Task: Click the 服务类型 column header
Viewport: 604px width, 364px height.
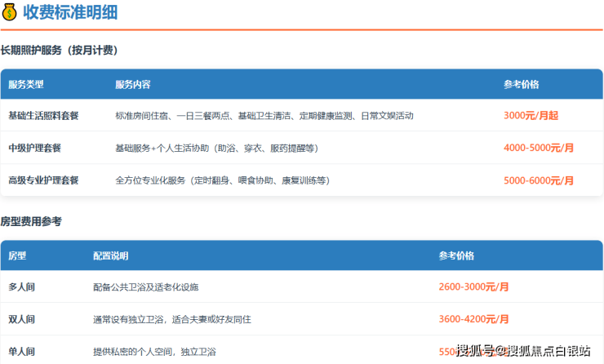Action: [x=26, y=84]
